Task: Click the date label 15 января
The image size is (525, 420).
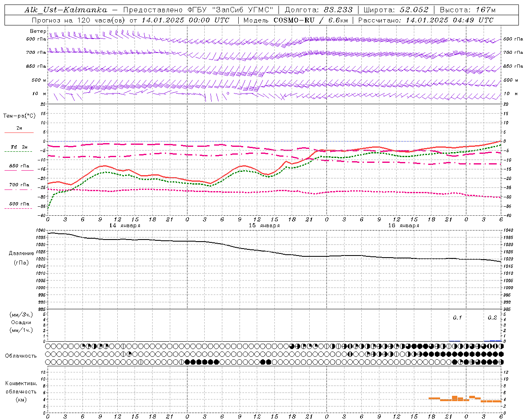Action: click(x=264, y=225)
